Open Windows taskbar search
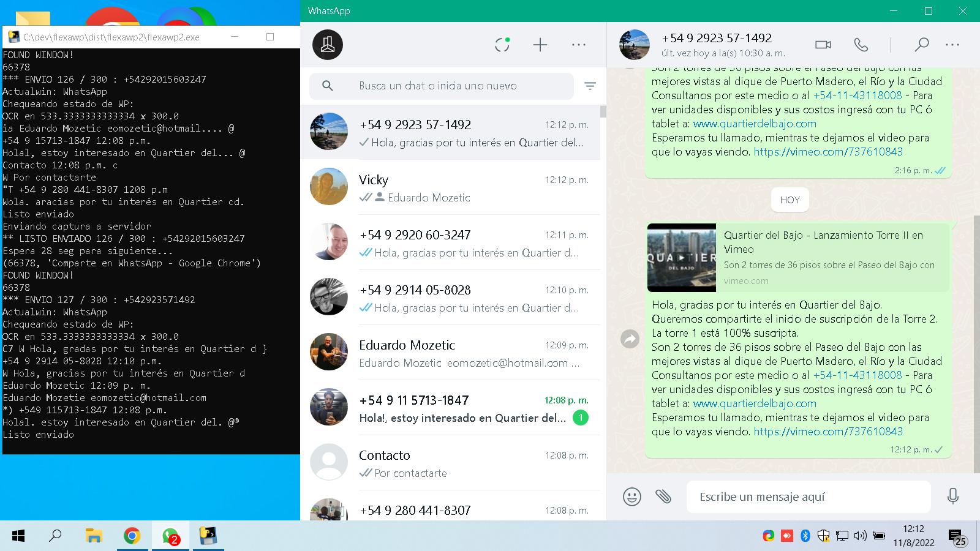The height and width of the screenshot is (551, 980). click(x=55, y=536)
